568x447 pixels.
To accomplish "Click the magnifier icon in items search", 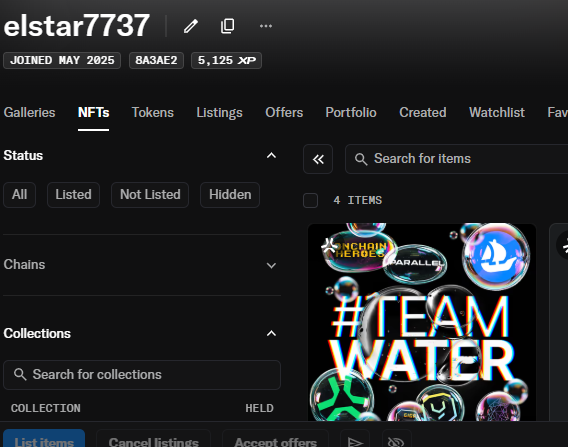I will pos(361,159).
